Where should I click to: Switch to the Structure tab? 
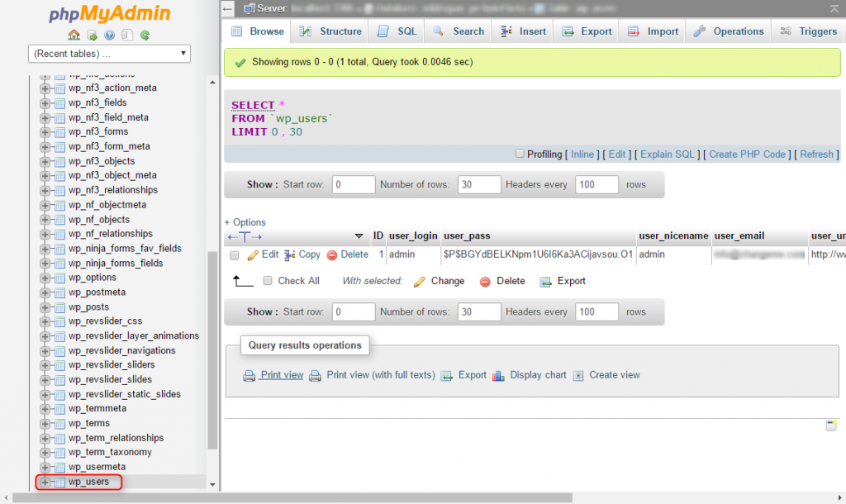[x=330, y=31]
